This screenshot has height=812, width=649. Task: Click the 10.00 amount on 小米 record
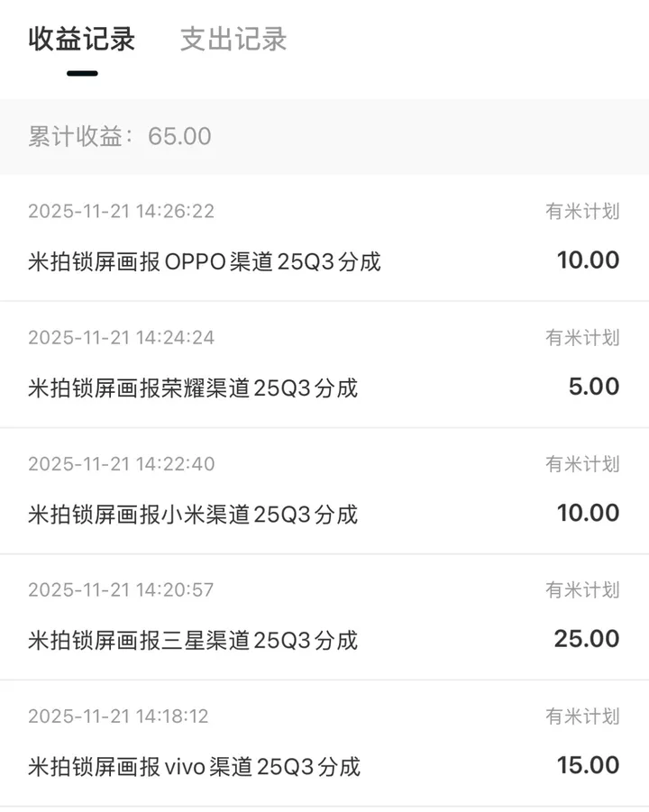click(588, 513)
